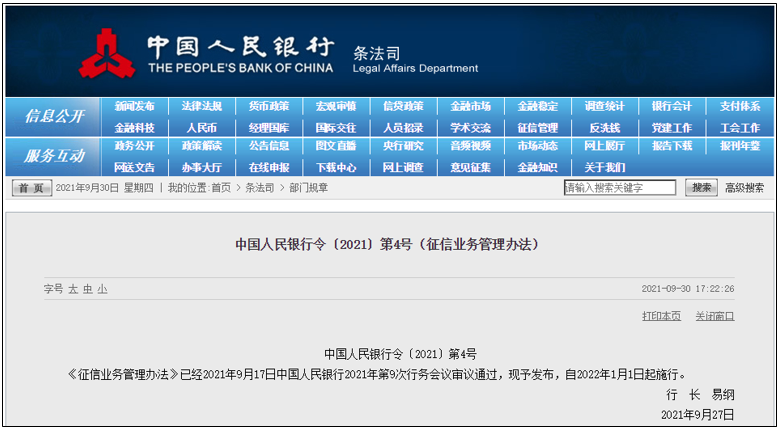Open 政务公开 under 服务互动
The width and height of the screenshot is (781, 430).
(x=134, y=146)
